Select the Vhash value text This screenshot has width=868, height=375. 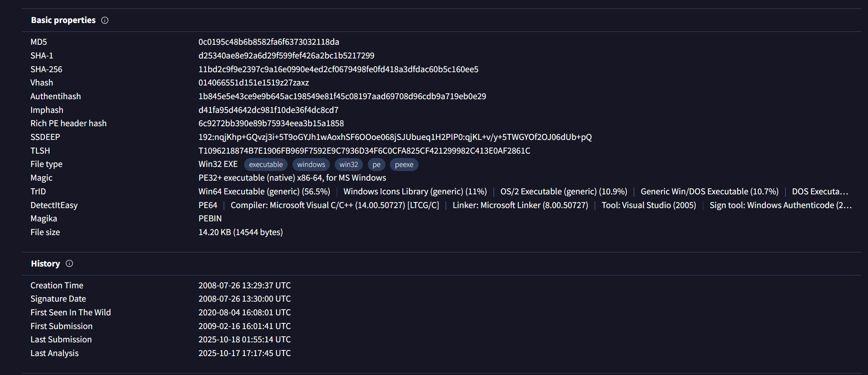pyautogui.click(x=254, y=83)
